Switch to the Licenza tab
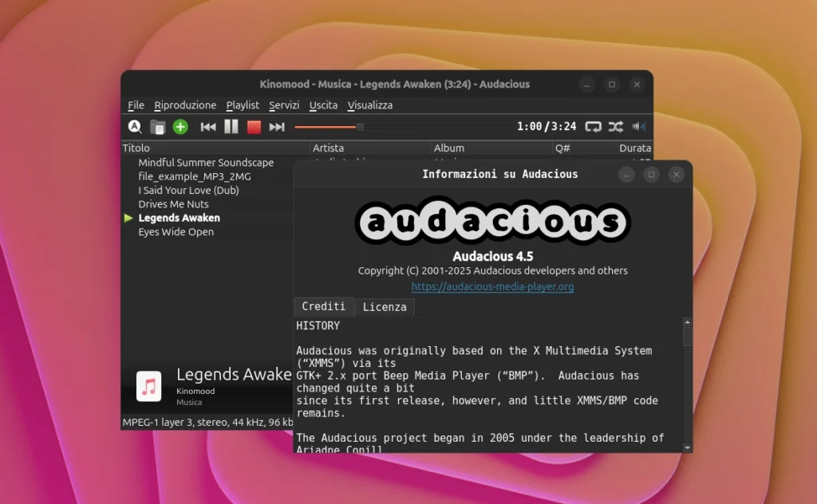The image size is (817, 504). 385,306
